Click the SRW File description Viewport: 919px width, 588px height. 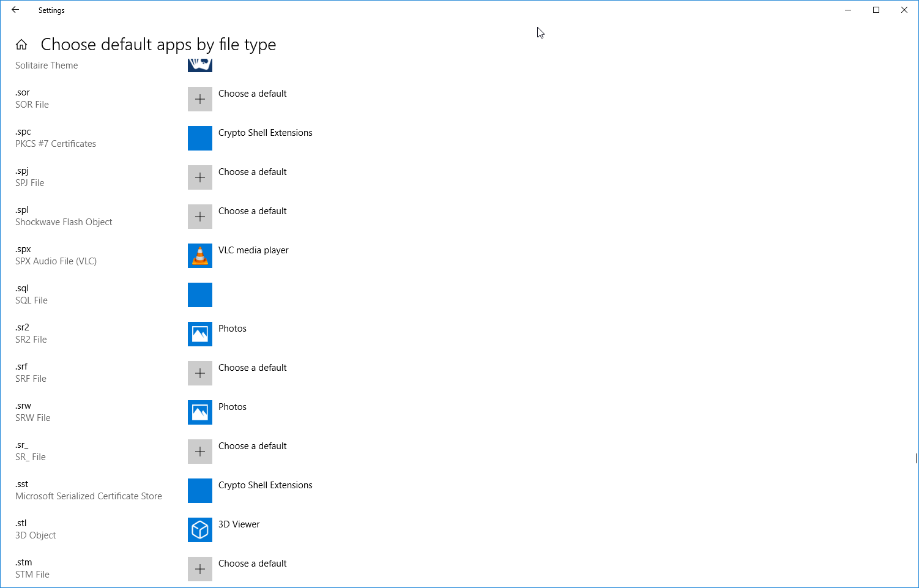tap(33, 418)
